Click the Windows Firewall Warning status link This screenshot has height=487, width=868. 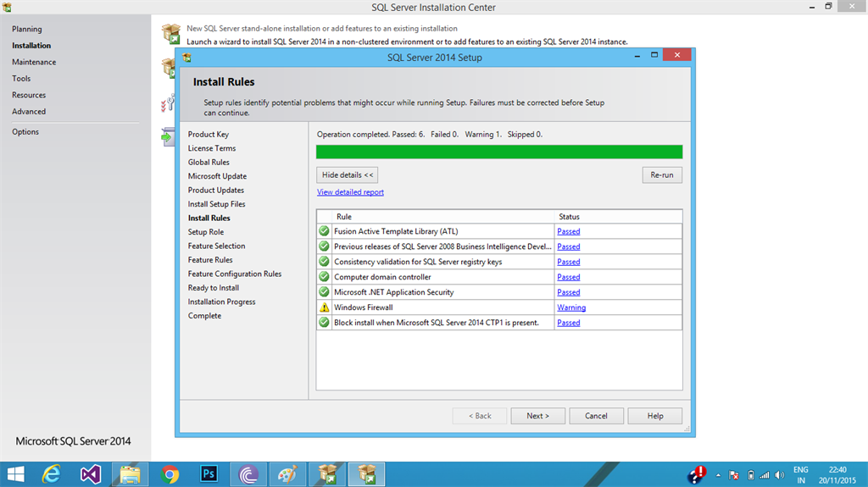[x=571, y=307]
